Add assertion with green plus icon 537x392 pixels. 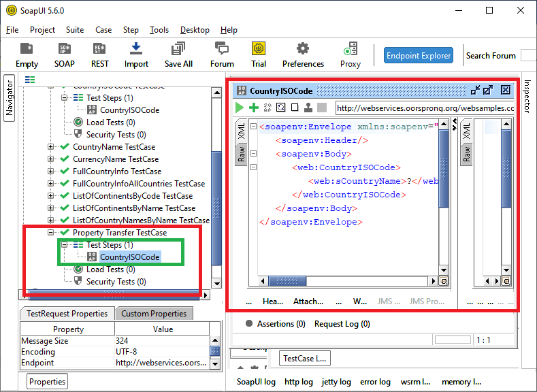coord(254,108)
